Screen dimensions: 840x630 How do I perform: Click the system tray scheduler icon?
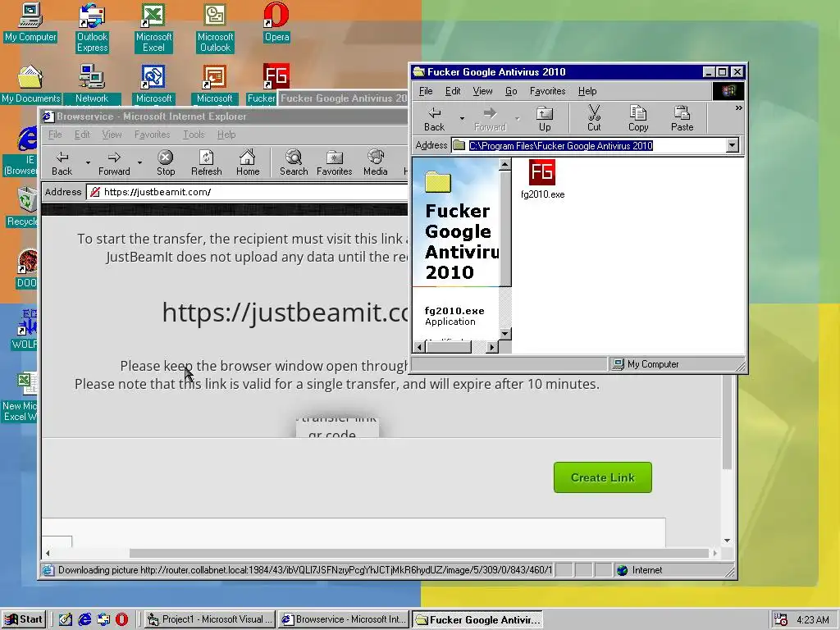coord(781,620)
